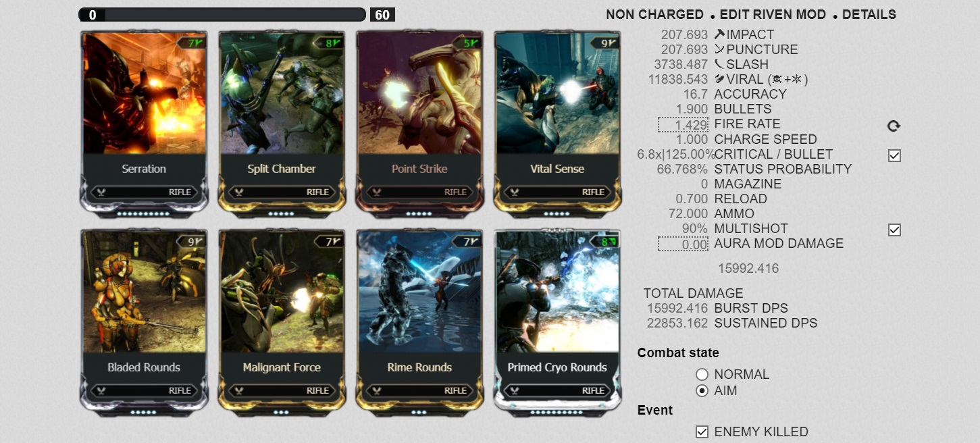Toggle the Critical / Bullet checkbox
The width and height of the screenshot is (980, 443).
click(894, 155)
